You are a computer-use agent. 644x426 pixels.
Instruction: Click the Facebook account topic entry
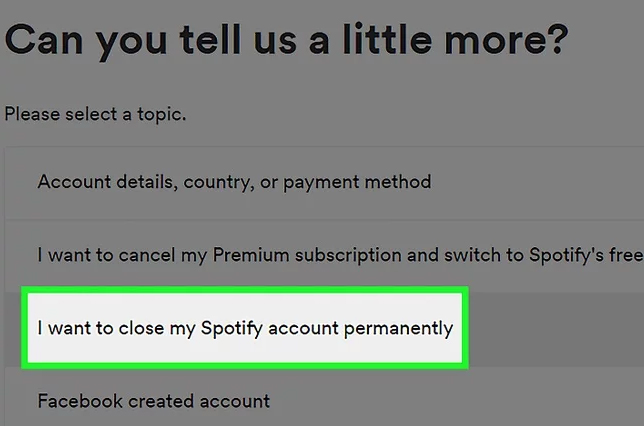[x=154, y=401]
